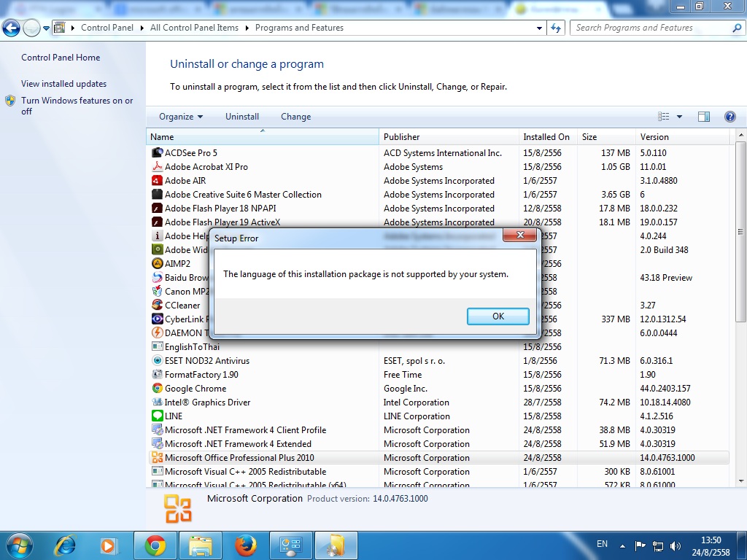Image resolution: width=747 pixels, height=560 pixels.
Task: Open Firefox from the taskbar
Action: pos(245,545)
